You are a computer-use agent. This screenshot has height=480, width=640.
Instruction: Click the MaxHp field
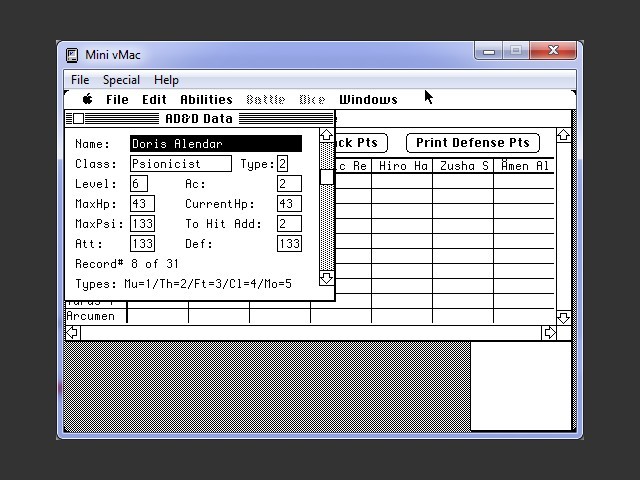[142, 204]
